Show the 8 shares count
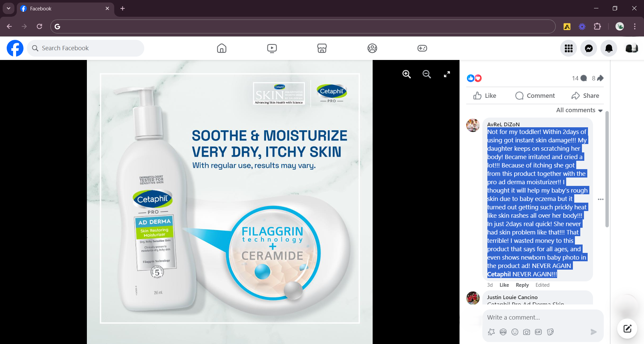644x344 pixels. [x=598, y=78]
